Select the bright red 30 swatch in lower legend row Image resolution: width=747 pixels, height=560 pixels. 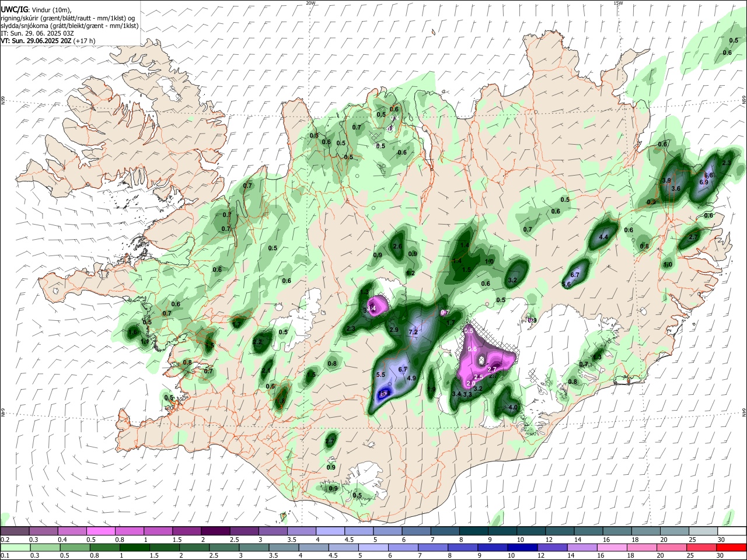(731, 547)
